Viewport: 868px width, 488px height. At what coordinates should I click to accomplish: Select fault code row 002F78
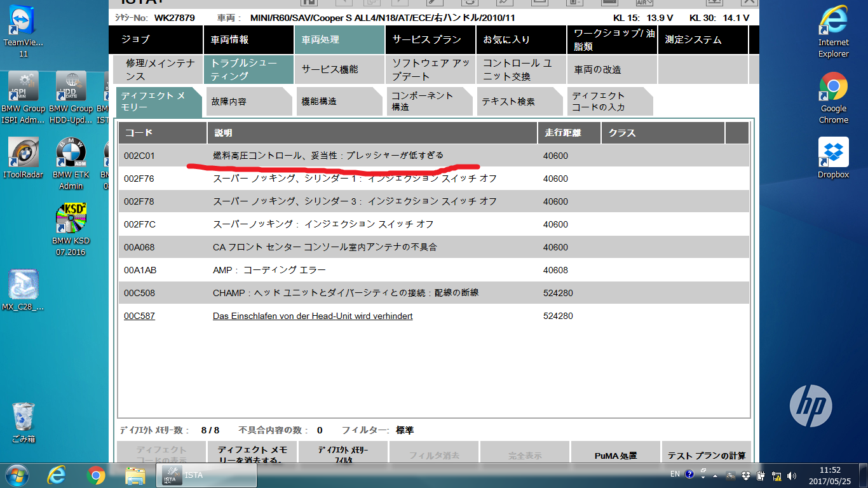433,201
